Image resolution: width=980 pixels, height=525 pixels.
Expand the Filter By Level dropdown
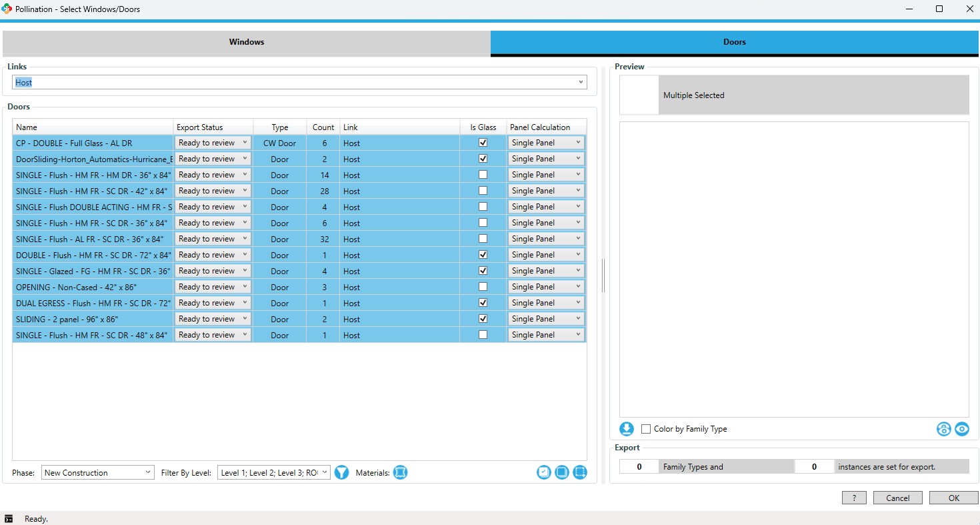(273, 472)
